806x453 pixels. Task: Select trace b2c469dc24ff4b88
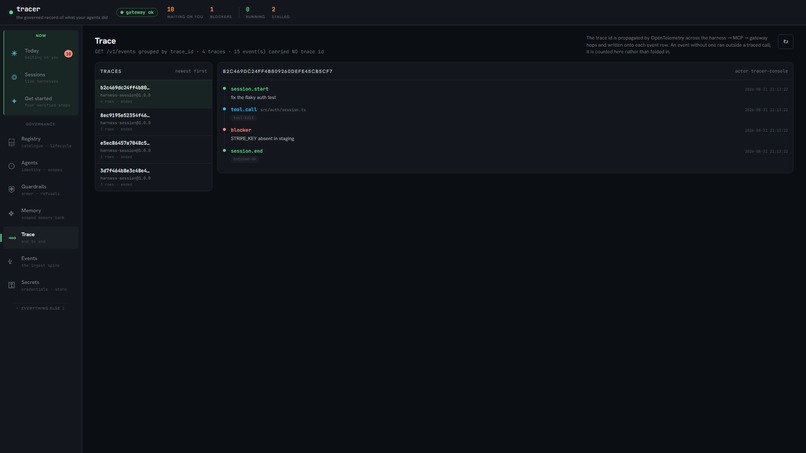(154, 94)
